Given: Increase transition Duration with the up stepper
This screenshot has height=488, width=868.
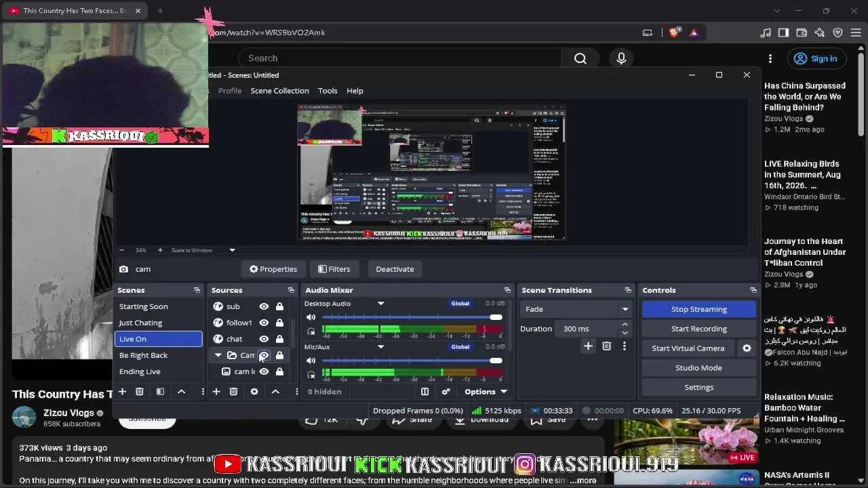Looking at the screenshot, I should [625, 325].
